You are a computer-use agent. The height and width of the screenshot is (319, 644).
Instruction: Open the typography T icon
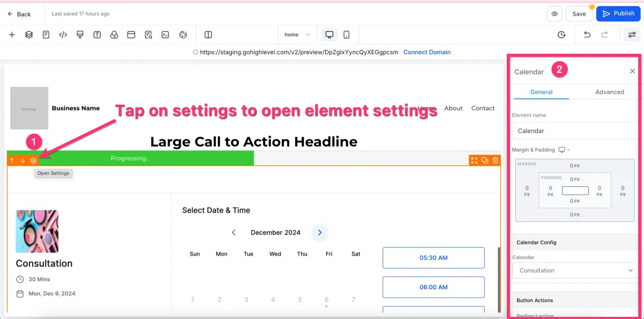pos(97,35)
